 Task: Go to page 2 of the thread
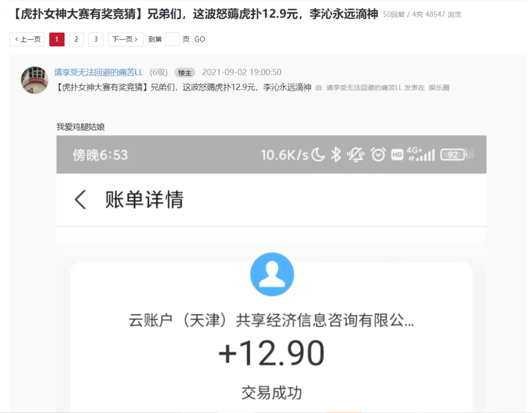tap(76, 39)
